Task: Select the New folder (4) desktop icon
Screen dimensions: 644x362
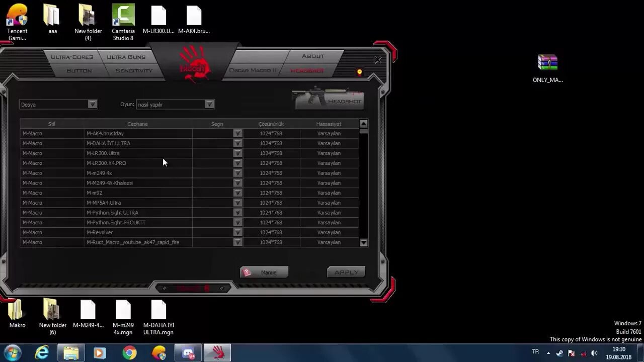Action: click(88, 23)
